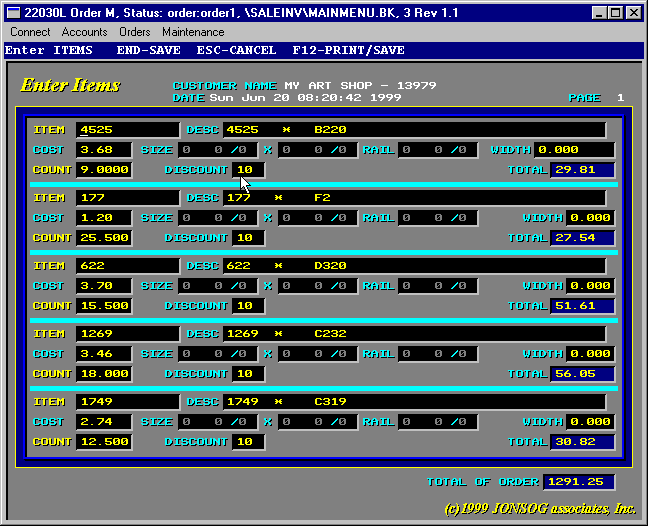Click the TOTAL field showing 51.61

[x=582, y=306]
